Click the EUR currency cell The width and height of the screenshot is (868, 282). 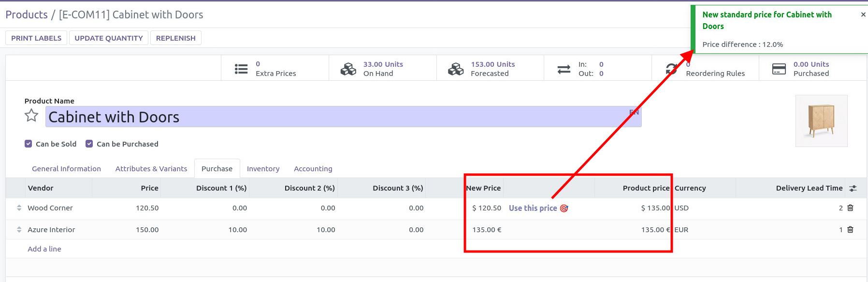(704, 230)
